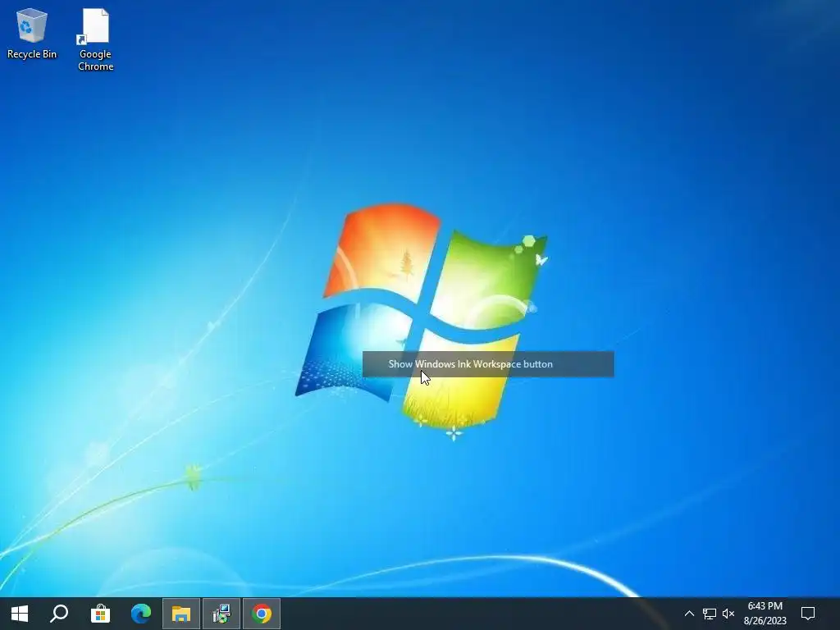This screenshot has height=630, width=840.
Task: Select the Google Chrome desktop shortcut
Action: pos(95,39)
